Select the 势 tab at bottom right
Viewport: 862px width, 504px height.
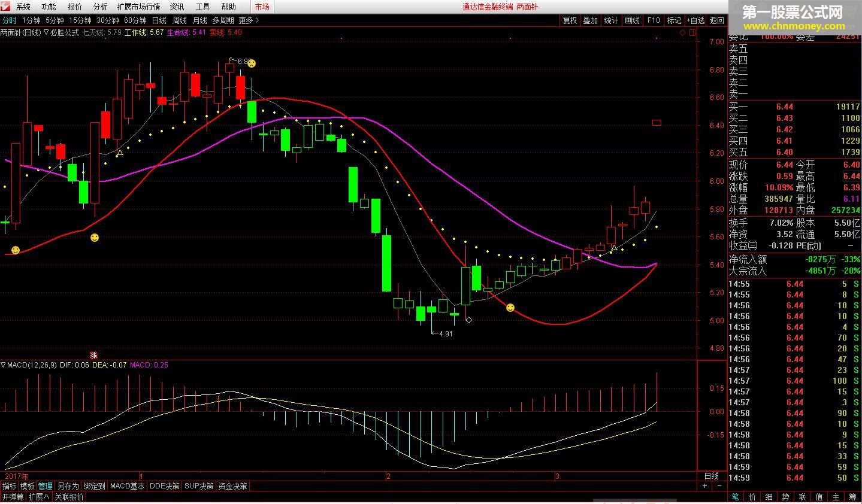[785, 497]
